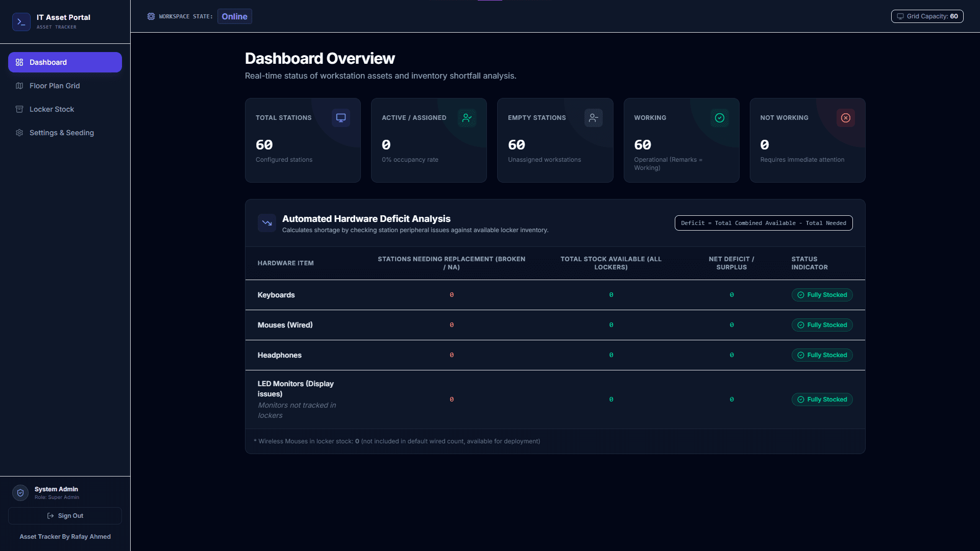Click Total Stock Available column header
Image resolution: width=980 pixels, height=551 pixels.
click(x=611, y=263)
